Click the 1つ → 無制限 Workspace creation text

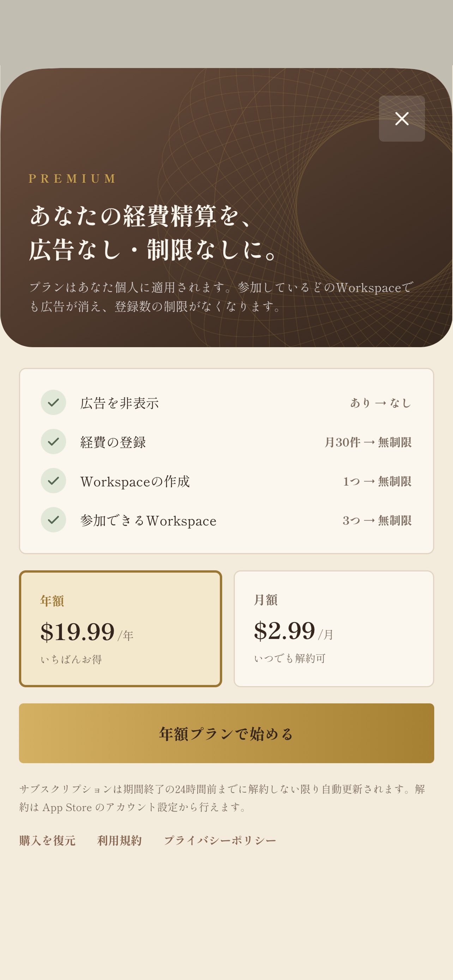(377, 481)
